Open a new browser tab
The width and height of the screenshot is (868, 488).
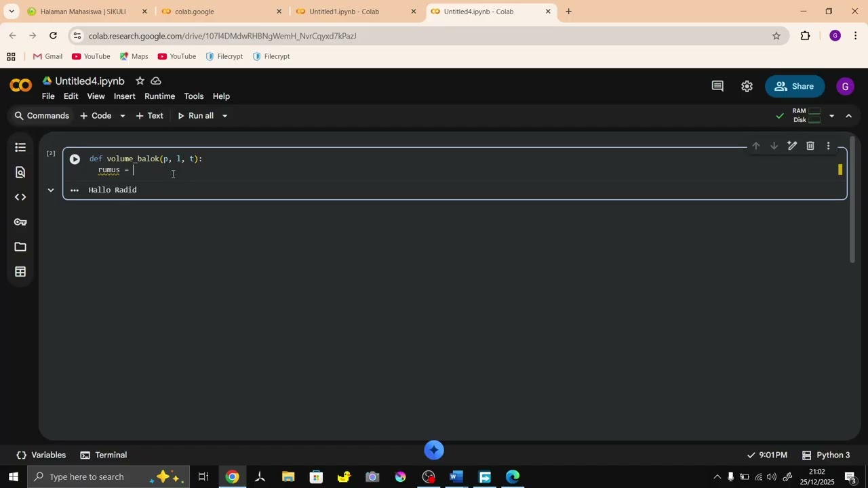click(568, 12)
